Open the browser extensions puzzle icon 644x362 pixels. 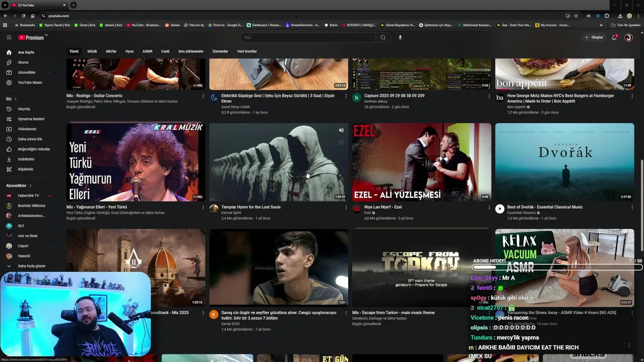click(x=607, y=16)
